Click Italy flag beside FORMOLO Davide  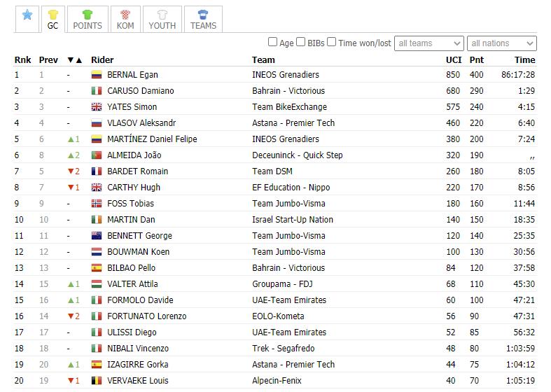(x=97, y=300)
